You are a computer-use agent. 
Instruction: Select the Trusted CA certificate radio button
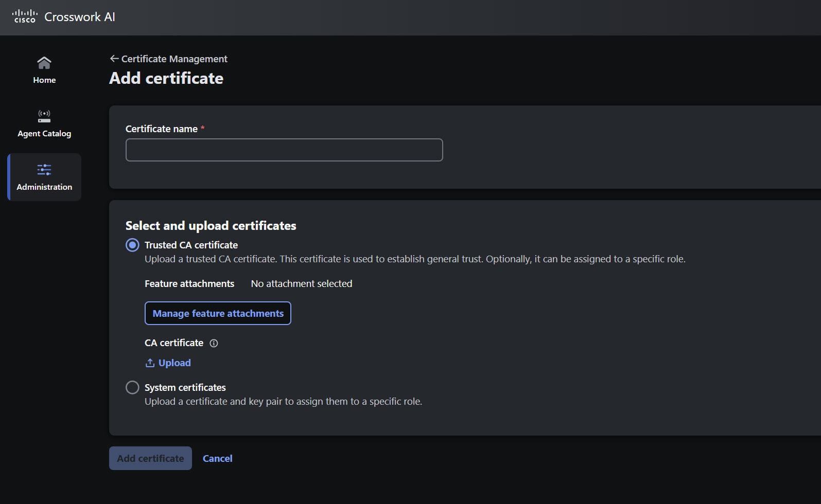coord(132,245)
